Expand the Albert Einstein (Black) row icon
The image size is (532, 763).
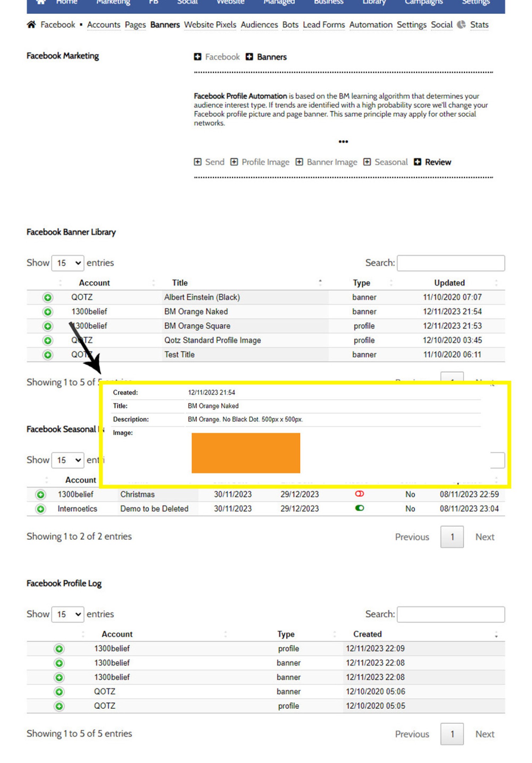pos(48,297)
